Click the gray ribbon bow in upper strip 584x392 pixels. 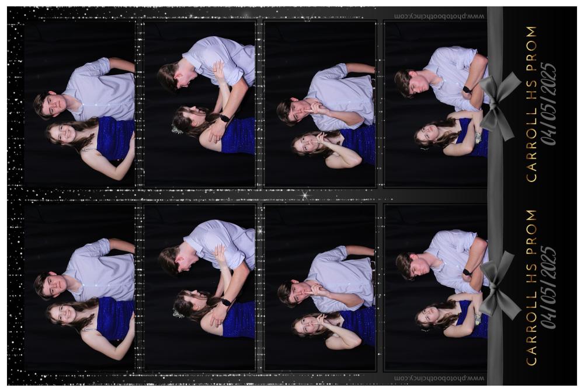[500, 106]
